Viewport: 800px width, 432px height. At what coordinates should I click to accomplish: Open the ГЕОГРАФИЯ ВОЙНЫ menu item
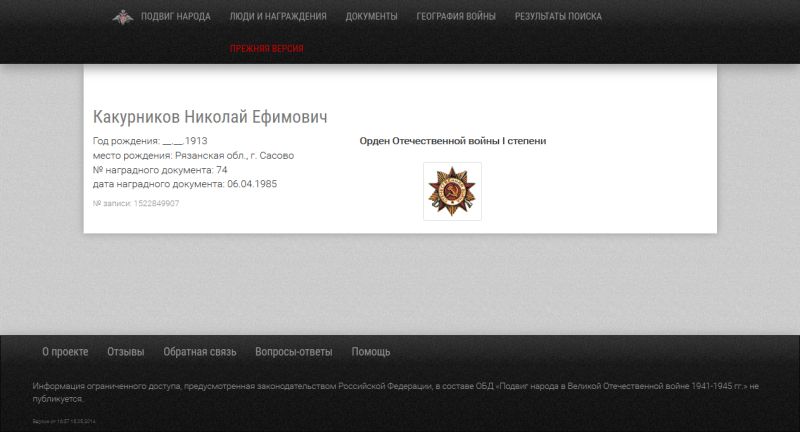coord(456,17)
